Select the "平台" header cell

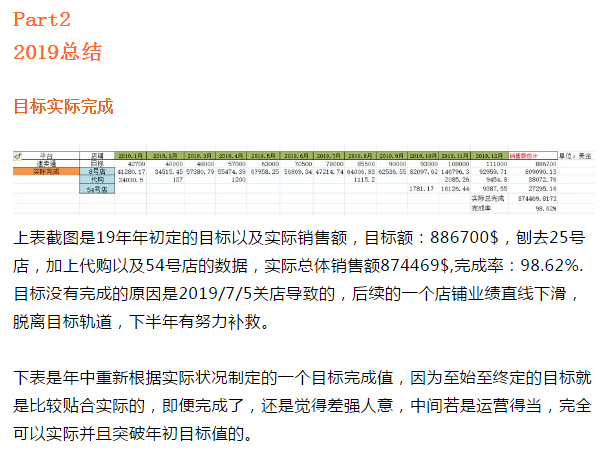[46, 156]
